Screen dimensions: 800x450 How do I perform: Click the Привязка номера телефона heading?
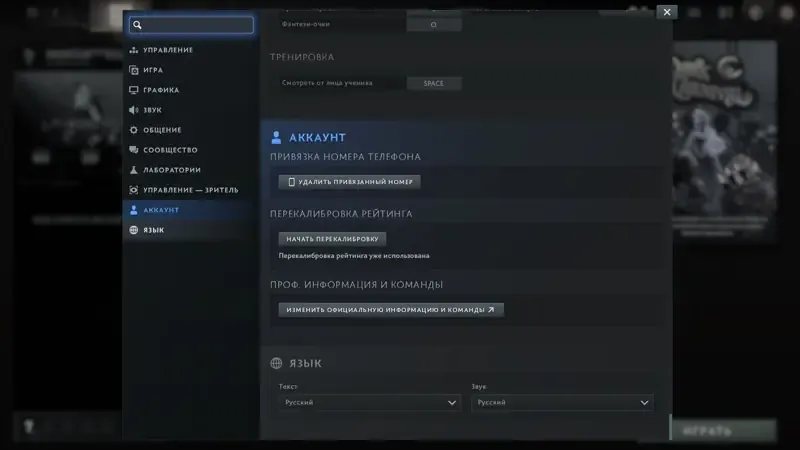(345, 157)
